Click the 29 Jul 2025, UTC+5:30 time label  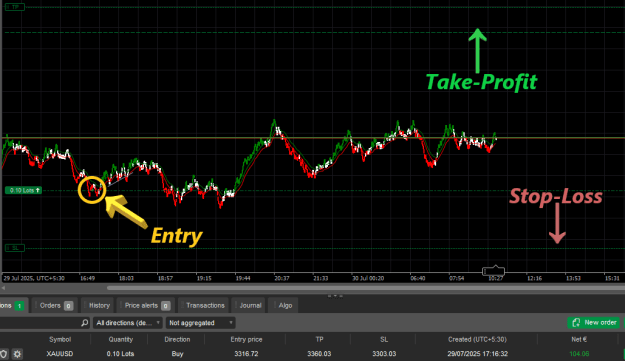[34, 278]
